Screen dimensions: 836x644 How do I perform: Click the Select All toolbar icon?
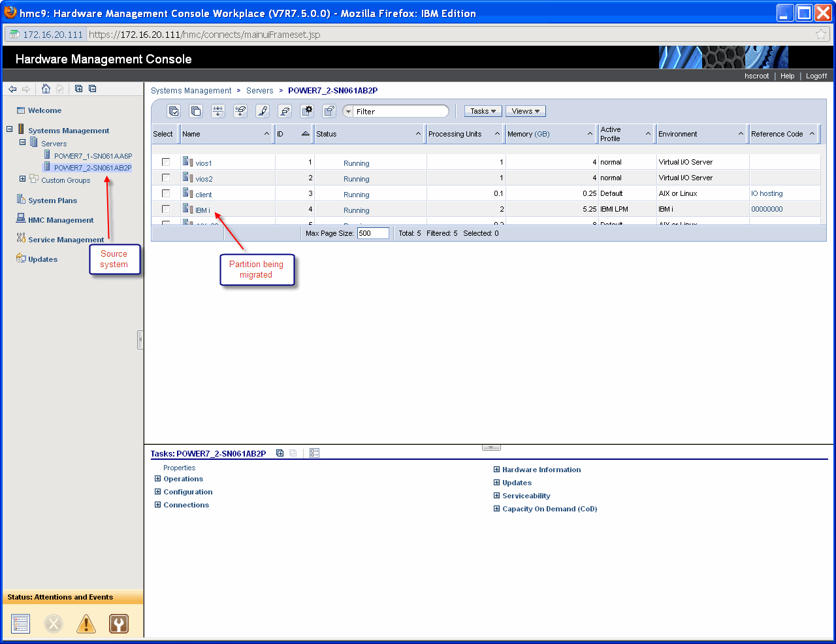tap(174, 111)
